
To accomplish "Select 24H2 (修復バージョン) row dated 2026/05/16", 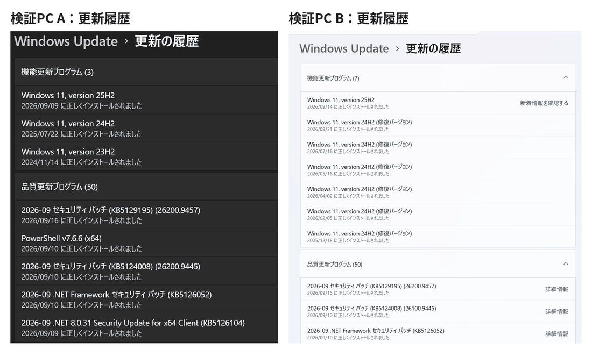I will coord(438,170).
